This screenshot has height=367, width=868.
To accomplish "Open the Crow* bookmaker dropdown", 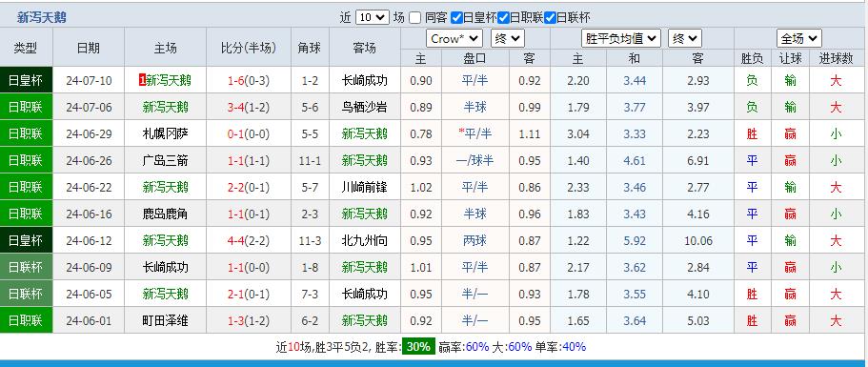I will click(x=454, y=39).
